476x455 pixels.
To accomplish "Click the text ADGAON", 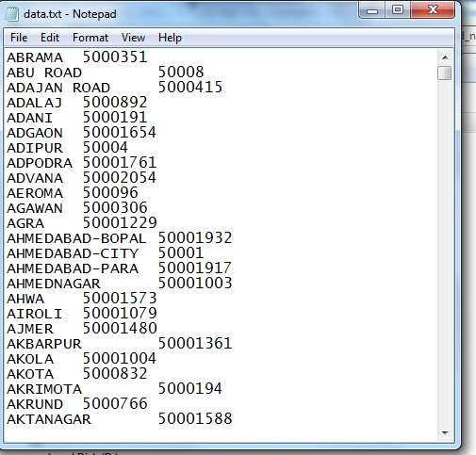I will (x=35, y=133).
